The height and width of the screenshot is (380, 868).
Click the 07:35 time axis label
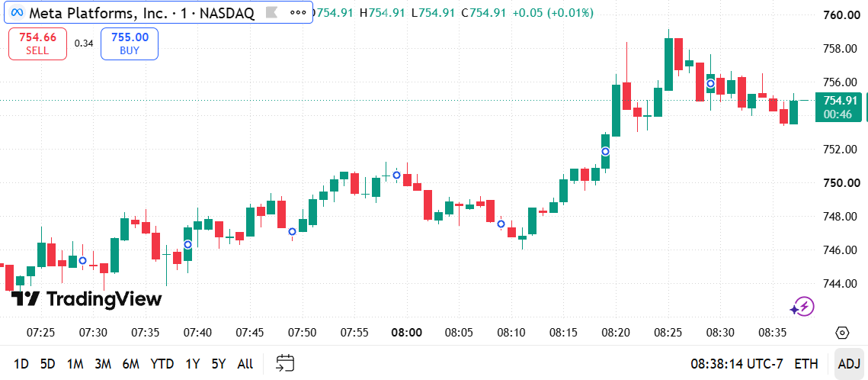(146, 333)
